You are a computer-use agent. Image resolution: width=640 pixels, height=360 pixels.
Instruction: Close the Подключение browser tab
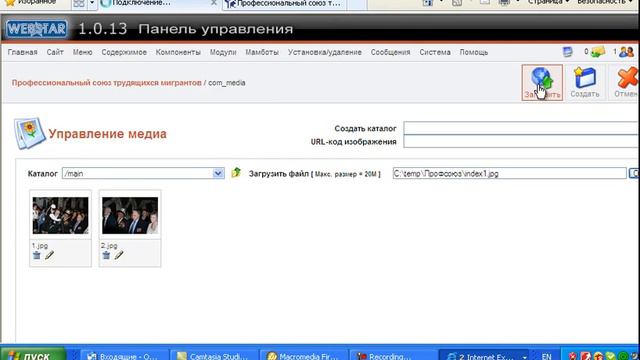(213, 3)
